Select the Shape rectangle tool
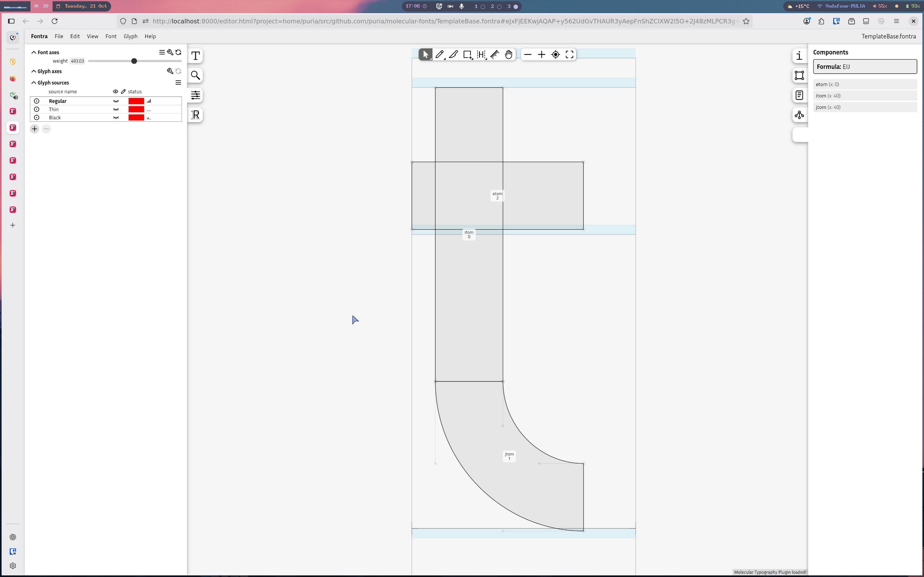Screen dimensions: 924x577 (x=467, y=54)
